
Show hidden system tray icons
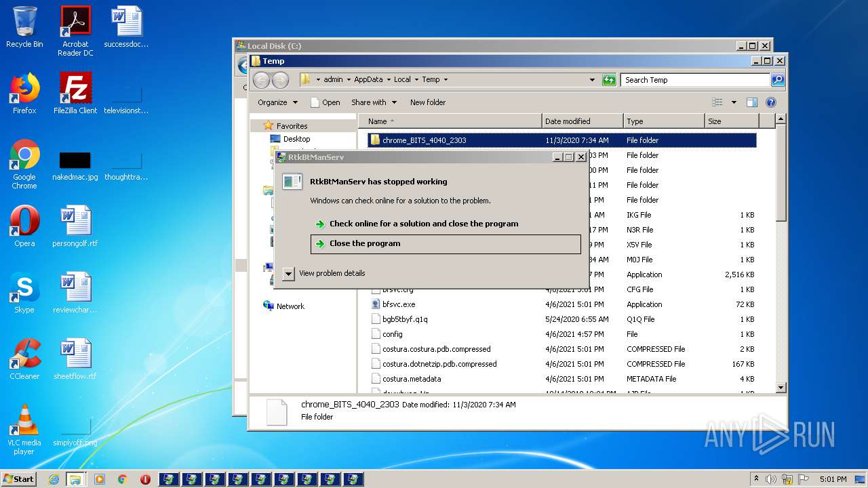click(756, 479)
